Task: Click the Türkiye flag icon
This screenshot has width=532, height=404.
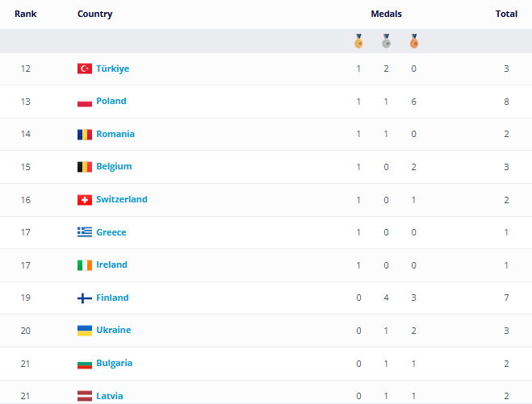Action: point(84,69)
